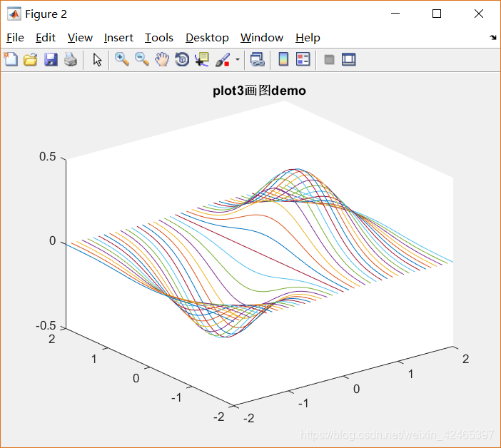Select the Edit Plot arrow tool
Image resolution: width=501 pixels, height=448 pixels.
97,60
